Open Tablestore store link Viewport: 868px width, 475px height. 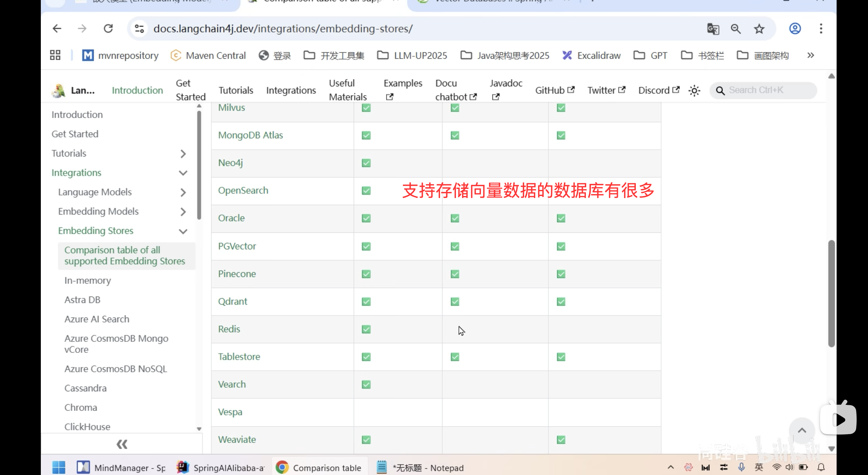[239, 357]
